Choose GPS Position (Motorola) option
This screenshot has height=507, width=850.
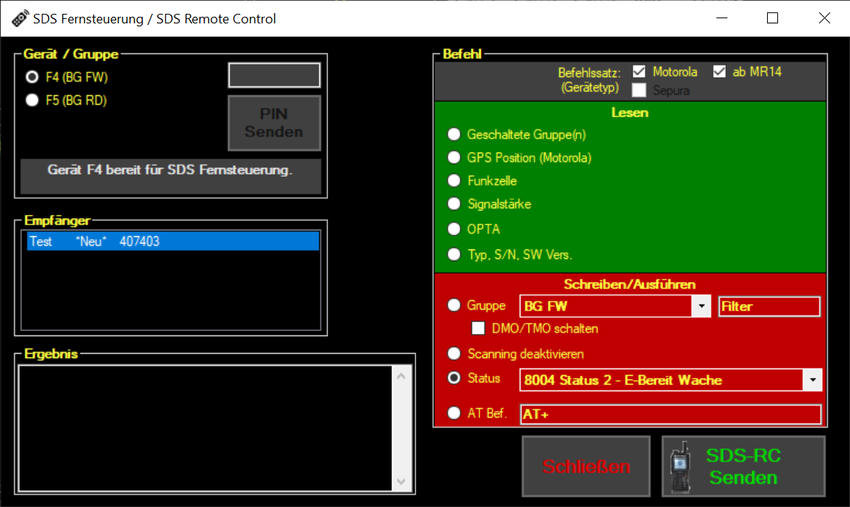click(454, 158)
